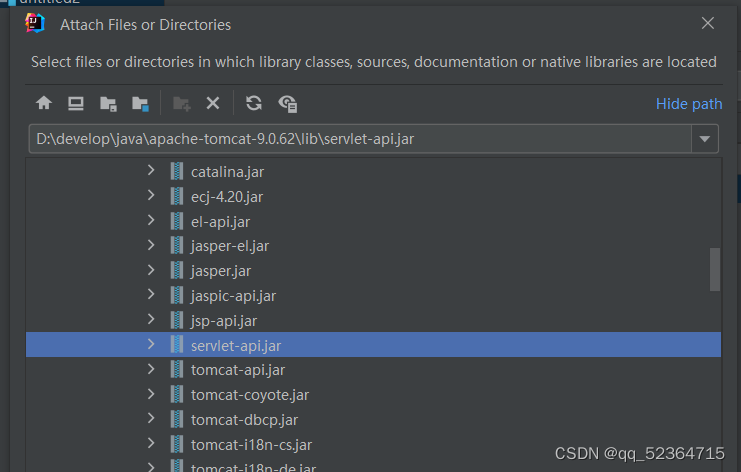Click the jar archive icon beside jasper-el.jar
Viewport: 741px width, 472px height.
[x=177, y=245]
